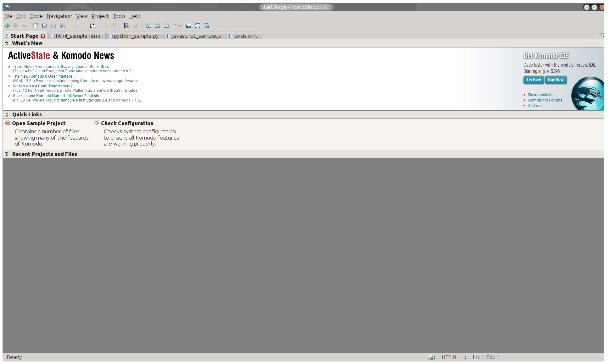Viewport: 609px width, 364px height.
Task: Click syntax checking status icon in status bar
Action: tap(432, 357)
